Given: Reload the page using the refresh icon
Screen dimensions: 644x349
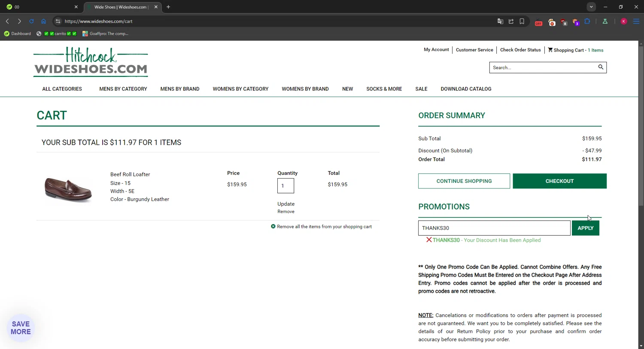Looking at the screenshot, I should (x=31, y=21).
